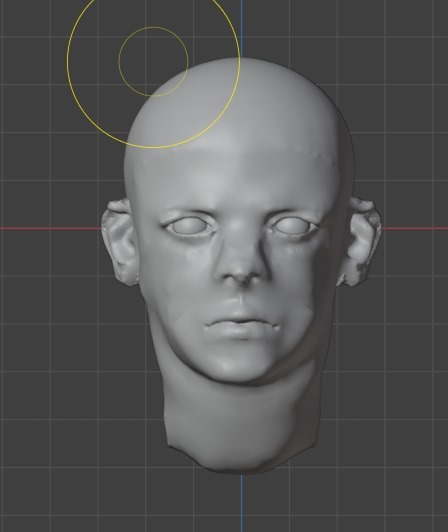
Task: Click the ear on the right side
Action: (361, 241)
